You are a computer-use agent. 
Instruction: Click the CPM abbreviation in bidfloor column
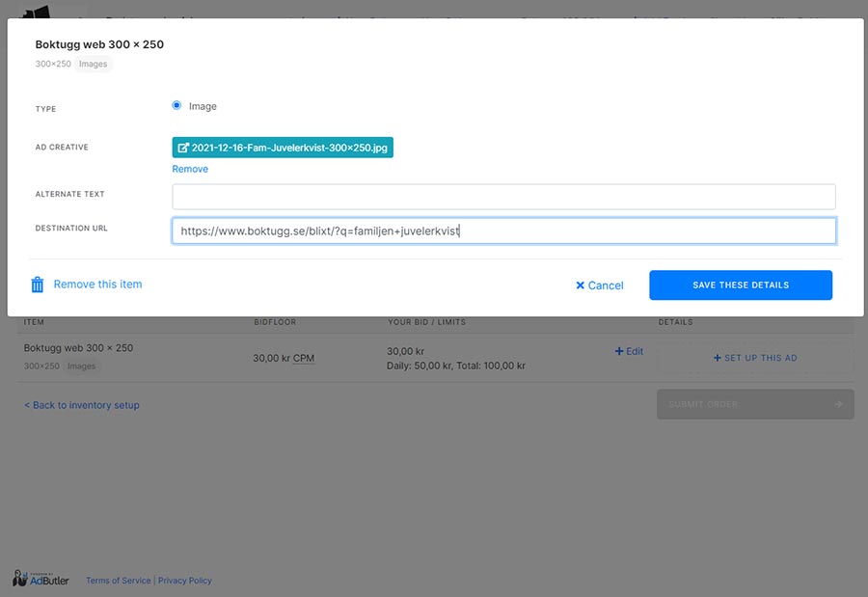pos(304,359)
